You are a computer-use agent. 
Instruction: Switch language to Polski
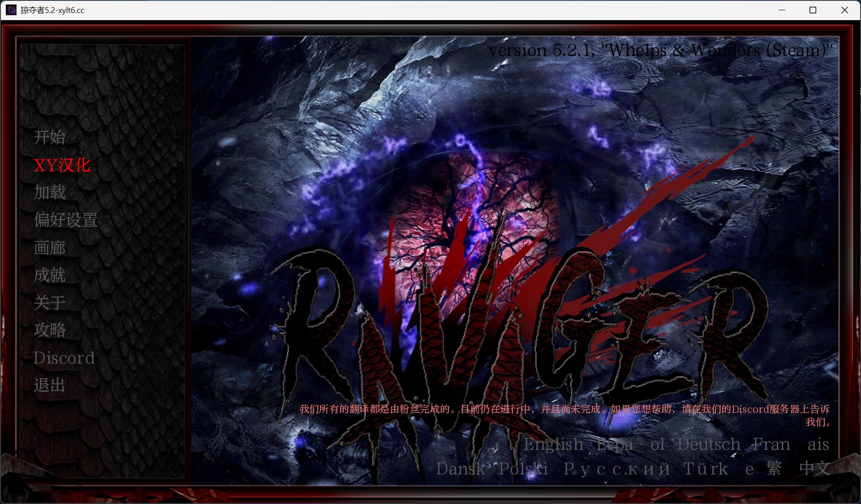point(523,469)
